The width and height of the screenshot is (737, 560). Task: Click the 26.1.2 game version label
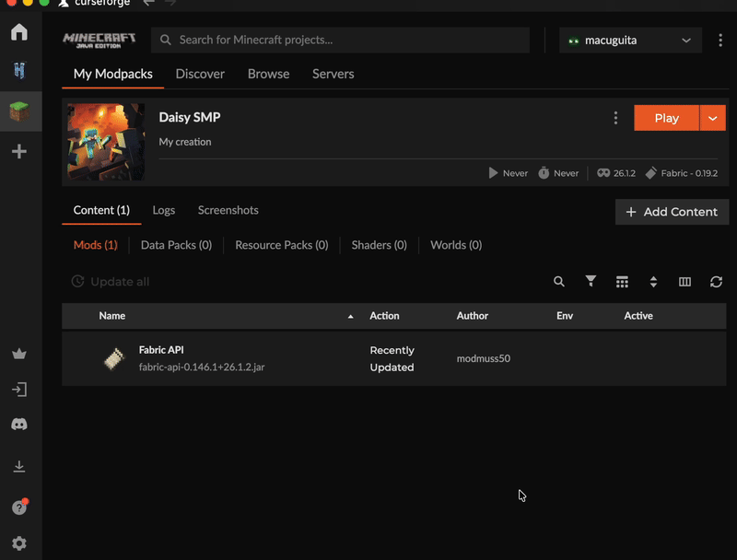point(625,173)
